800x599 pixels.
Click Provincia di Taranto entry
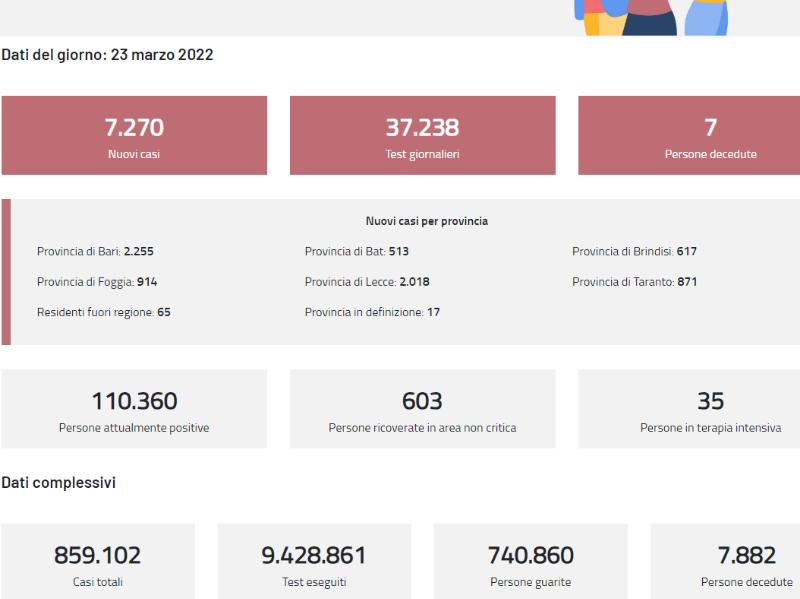click(x=634, y=282)
